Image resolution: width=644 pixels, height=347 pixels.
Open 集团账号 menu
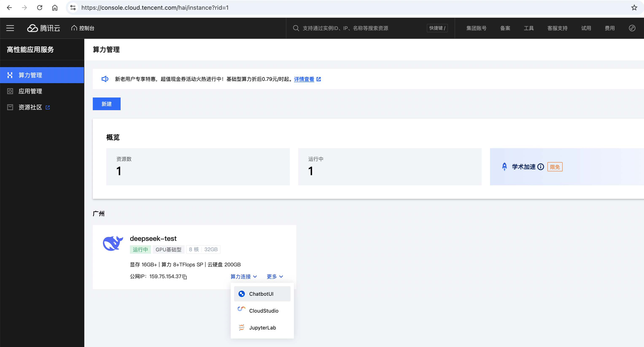coord(476,28)
